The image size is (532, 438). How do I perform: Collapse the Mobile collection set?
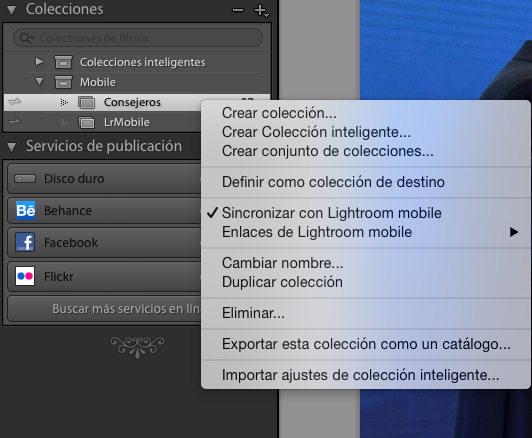pos(39,82)
